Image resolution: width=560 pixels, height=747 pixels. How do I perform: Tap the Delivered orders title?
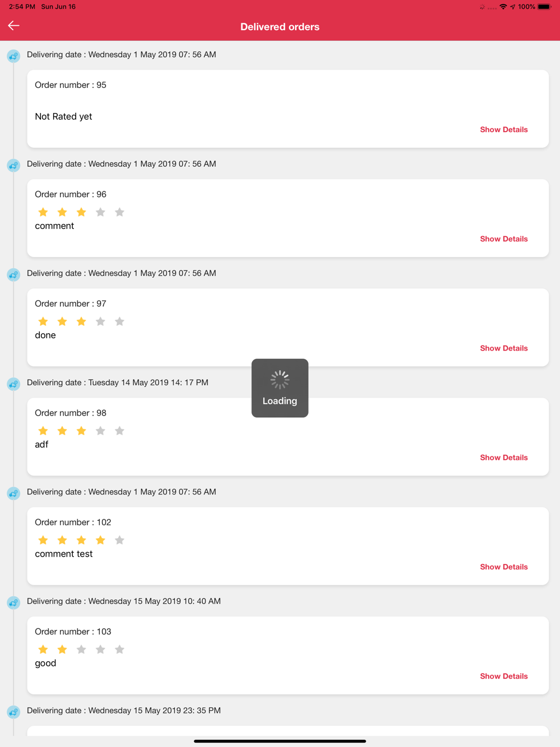pyautogui.click(x=280, y=27)
